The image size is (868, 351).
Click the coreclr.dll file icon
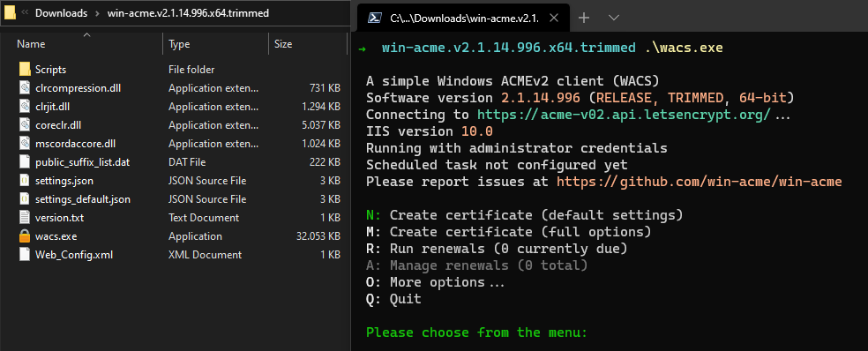(25, 125)
